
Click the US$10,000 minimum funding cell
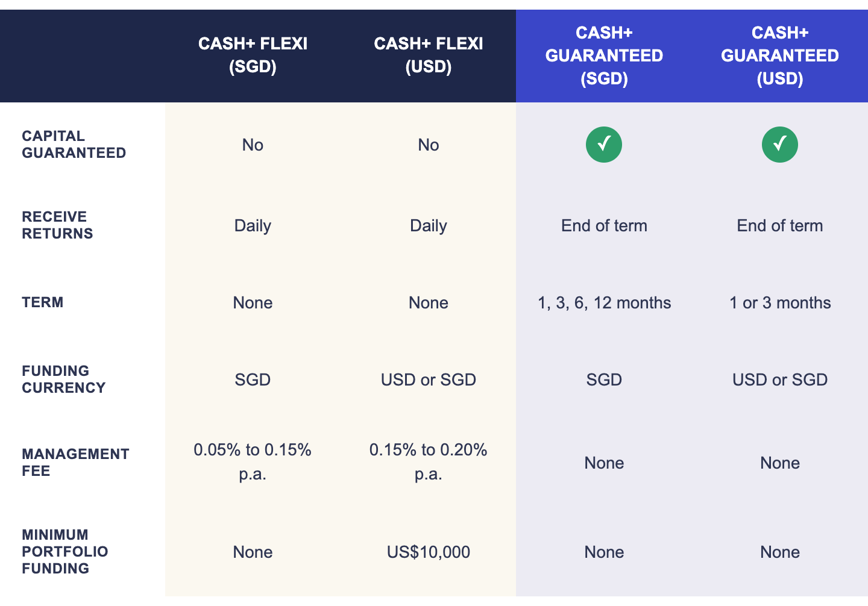tap(429, 552)
